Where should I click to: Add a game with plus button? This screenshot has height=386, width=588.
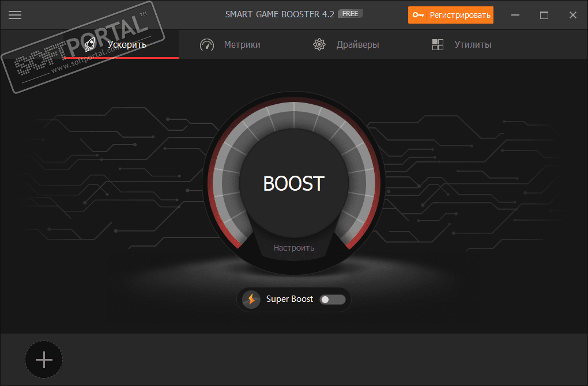(44, 359)
